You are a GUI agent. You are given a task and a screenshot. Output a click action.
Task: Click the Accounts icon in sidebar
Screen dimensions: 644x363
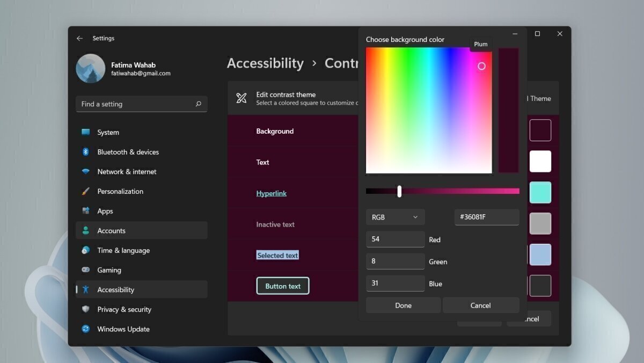click(x=86, y=230)
